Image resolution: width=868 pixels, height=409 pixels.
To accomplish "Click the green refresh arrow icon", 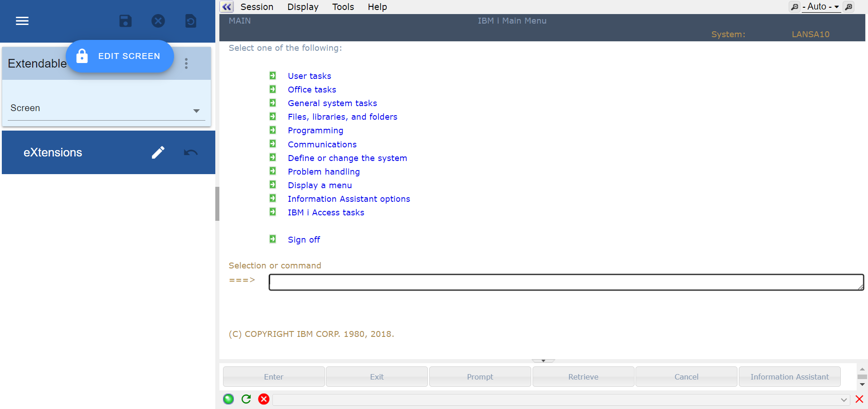I will [x=246, y=399].
